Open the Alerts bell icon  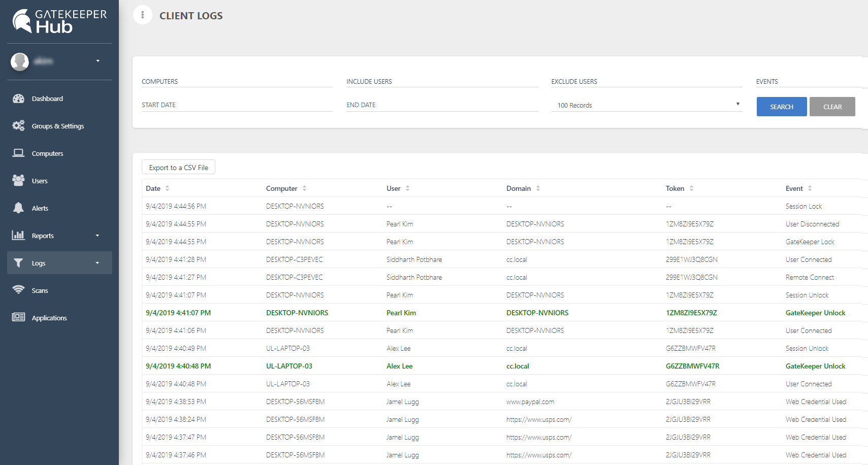pos(18,208)
